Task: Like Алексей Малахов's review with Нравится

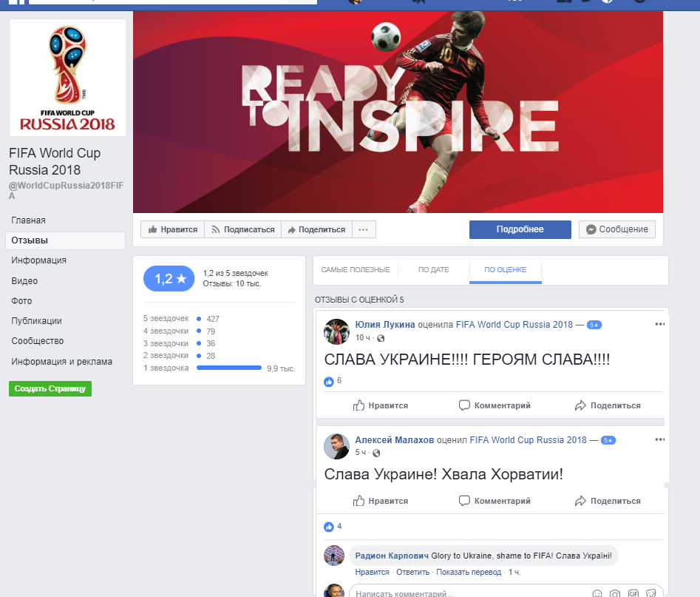Action: [381, 501]
